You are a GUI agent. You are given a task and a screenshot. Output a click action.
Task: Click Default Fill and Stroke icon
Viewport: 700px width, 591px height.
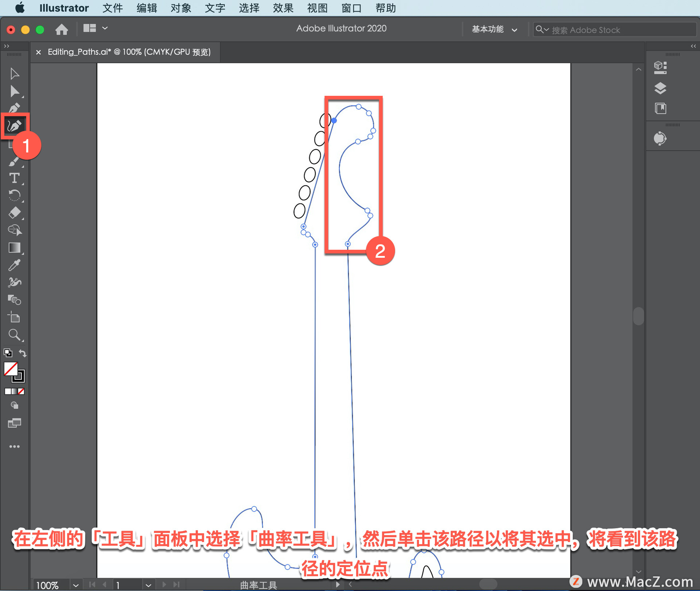tap(8, 353)
